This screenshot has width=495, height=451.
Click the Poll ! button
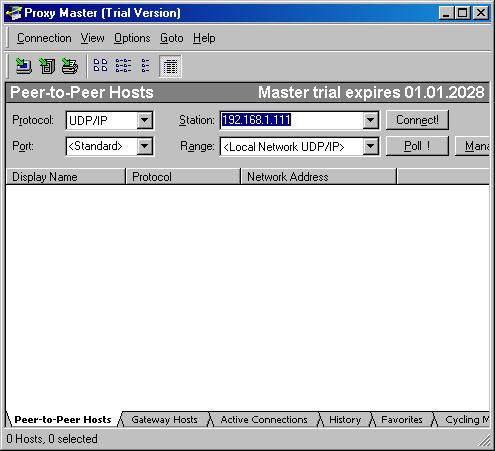(417, 146)
